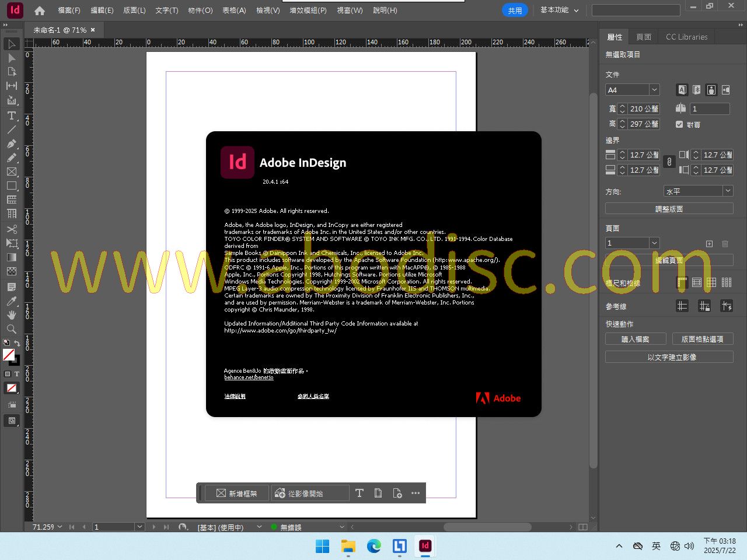Select the Gradient Swatch tool
This screenshot has height=560, width=747.
12,257
